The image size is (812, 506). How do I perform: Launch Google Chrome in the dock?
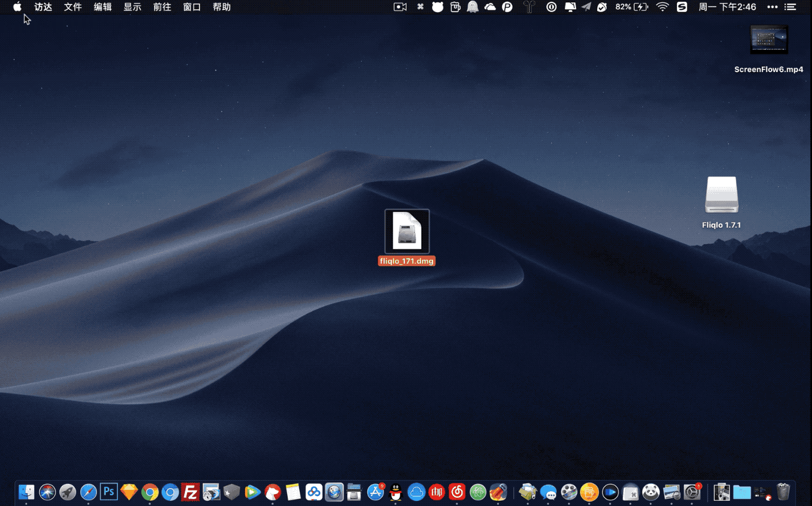click(x=150, y=492)
